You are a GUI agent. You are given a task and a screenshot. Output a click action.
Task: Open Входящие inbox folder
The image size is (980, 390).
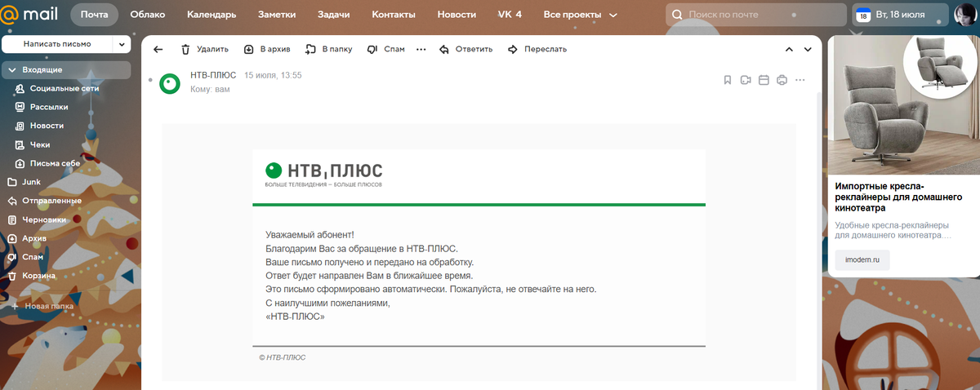tap(65, 70)
